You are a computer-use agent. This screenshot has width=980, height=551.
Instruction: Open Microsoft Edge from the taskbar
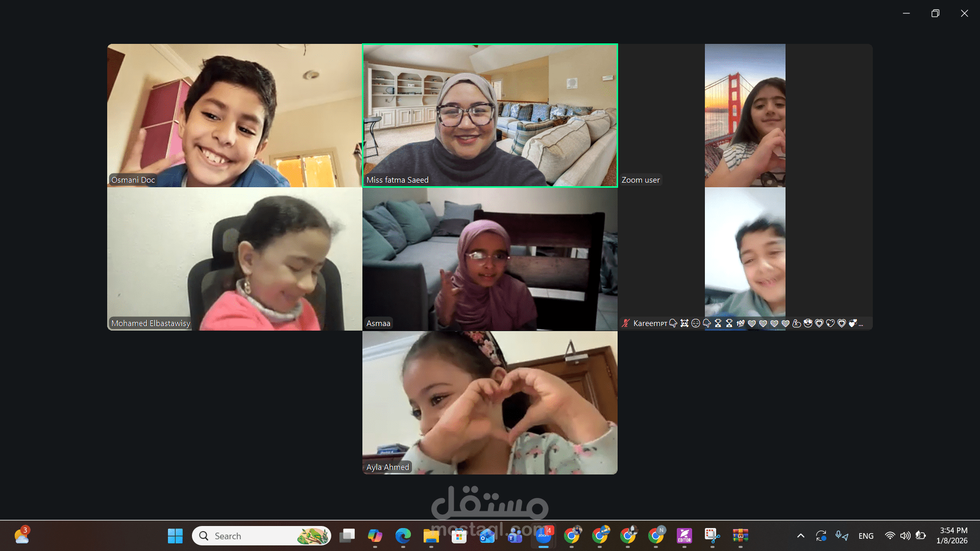[x=403, y=537]
